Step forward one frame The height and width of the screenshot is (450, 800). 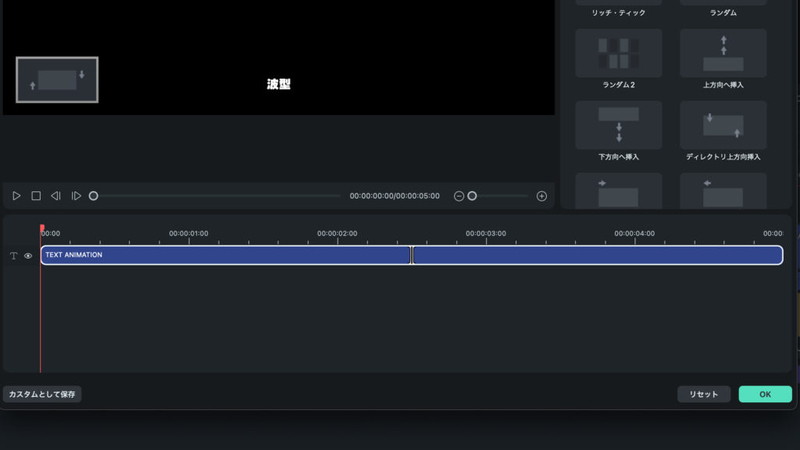76,196
